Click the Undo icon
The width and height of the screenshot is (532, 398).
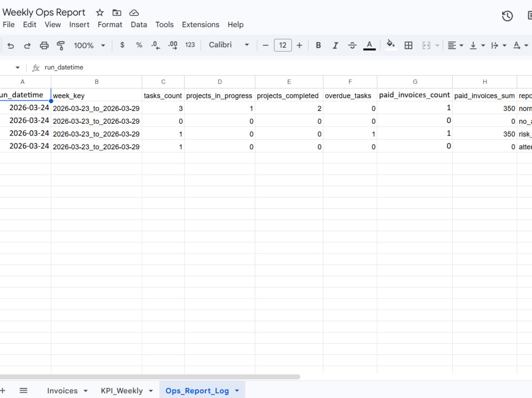11,45
